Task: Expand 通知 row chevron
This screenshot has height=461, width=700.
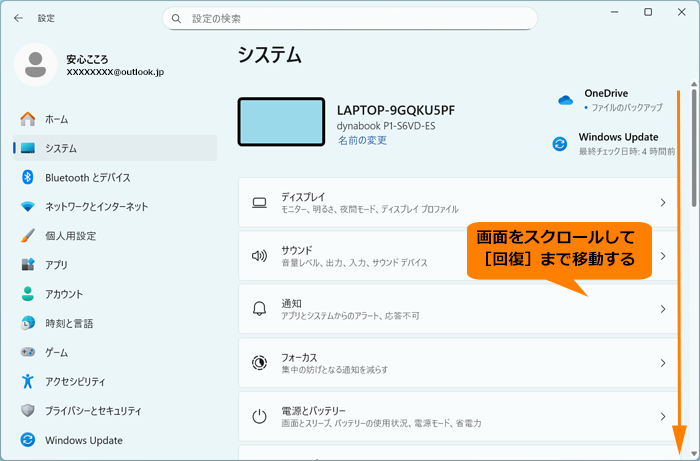Action: pyautogui.click(x=663, y=309)
